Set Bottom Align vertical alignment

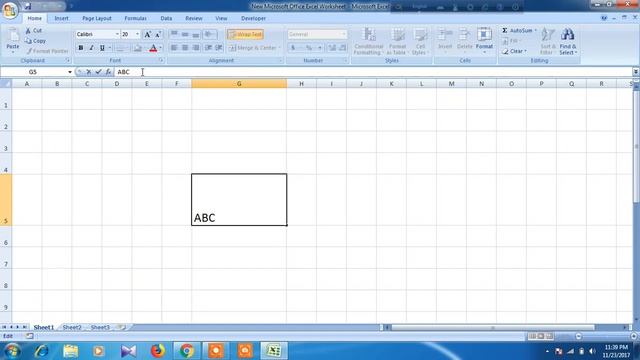(196, 34)
